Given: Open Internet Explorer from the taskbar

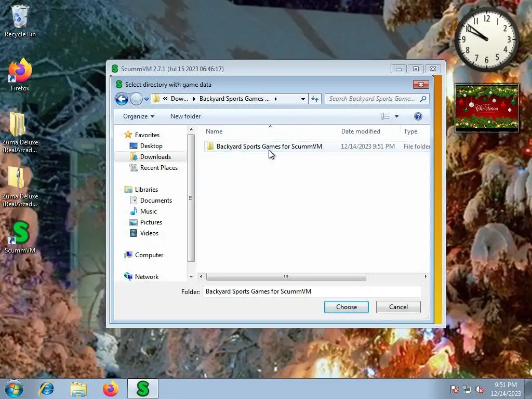Looking at the screenshot, I should 46,389.
